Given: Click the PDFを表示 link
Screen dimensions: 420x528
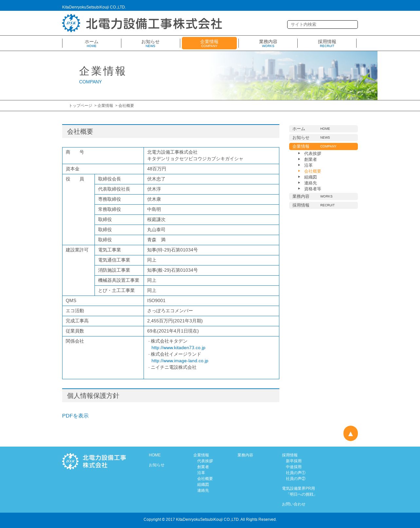Looking at the screenshot, I should coord(75,416).
